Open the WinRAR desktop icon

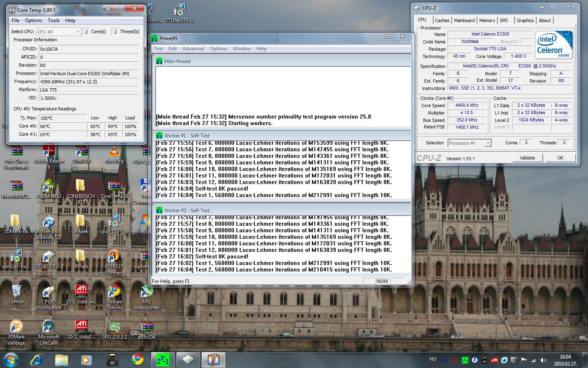tap(81, 155)
